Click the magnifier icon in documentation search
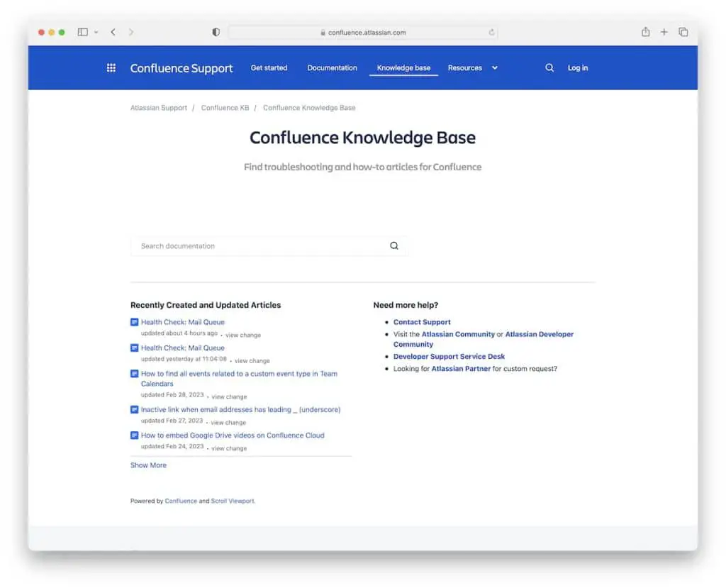The image size is (726, 588). [x=394, y=246]
